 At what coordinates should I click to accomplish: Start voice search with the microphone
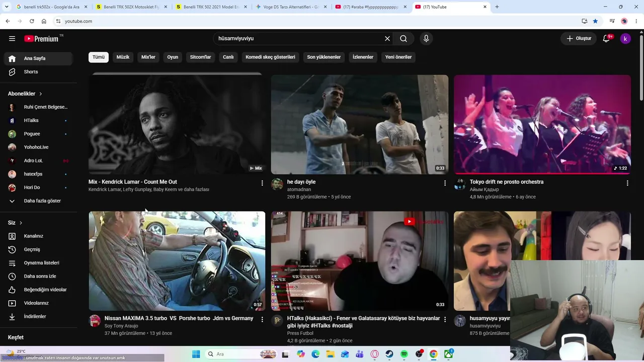[426, 39]
